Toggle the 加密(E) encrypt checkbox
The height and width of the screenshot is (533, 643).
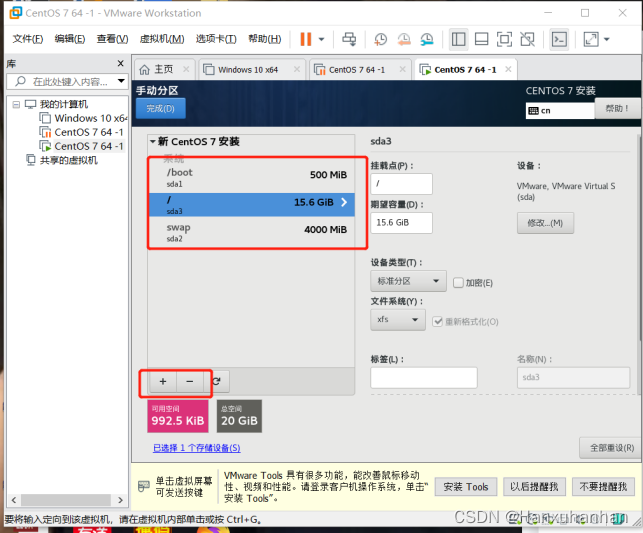click(458, 282)
